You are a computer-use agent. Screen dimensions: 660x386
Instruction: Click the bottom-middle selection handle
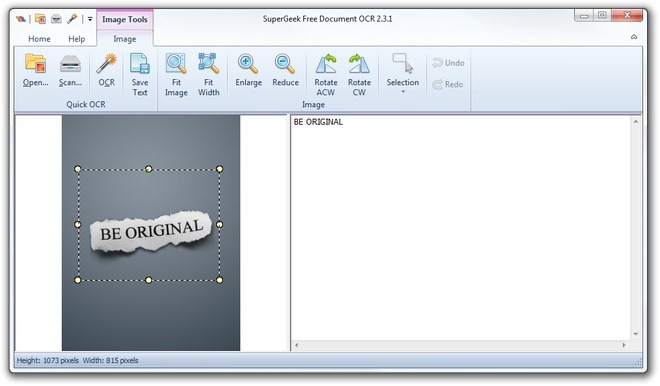(149, 280)
